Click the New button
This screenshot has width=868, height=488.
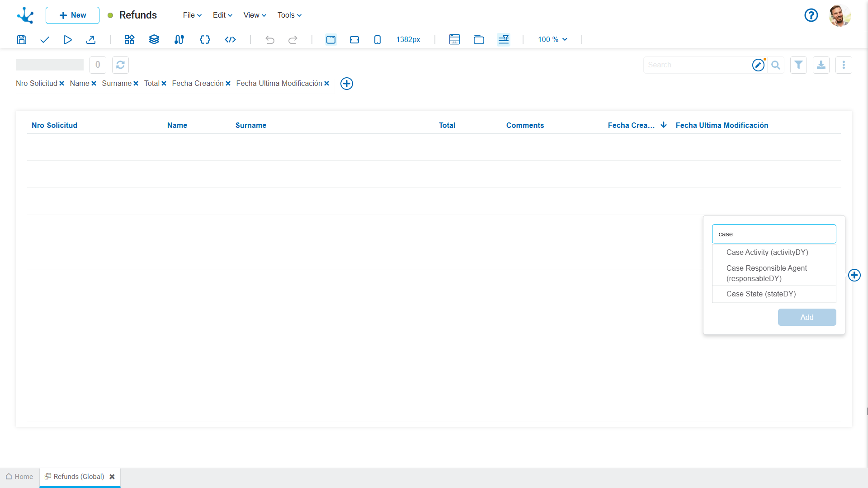point(72,15)
